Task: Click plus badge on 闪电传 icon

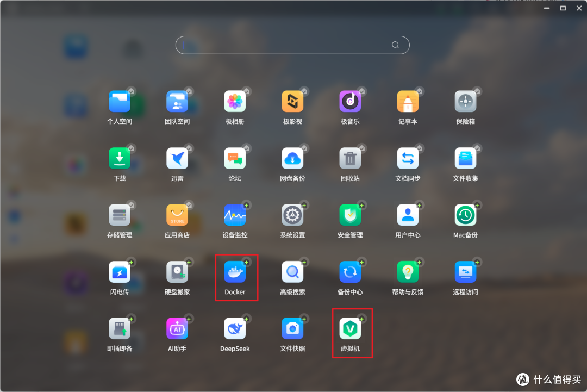Action: 131,262
